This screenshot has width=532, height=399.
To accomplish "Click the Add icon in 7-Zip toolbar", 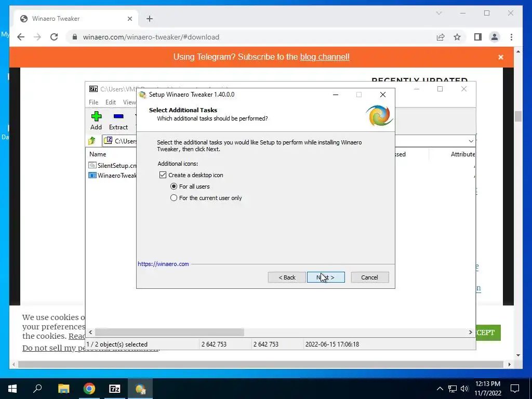I will point(96,116).
